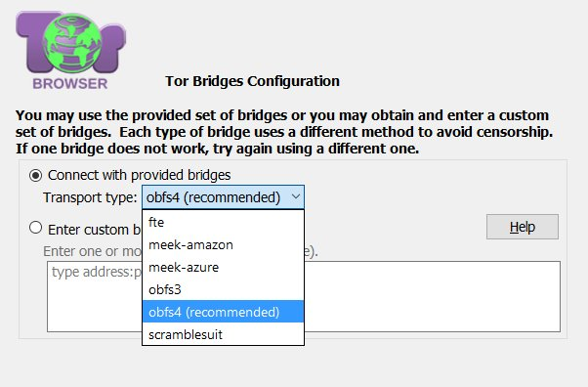Click the bridge description paragraph text
The height and width of the screenshot is (387, 588).
[x=284, y=132]
